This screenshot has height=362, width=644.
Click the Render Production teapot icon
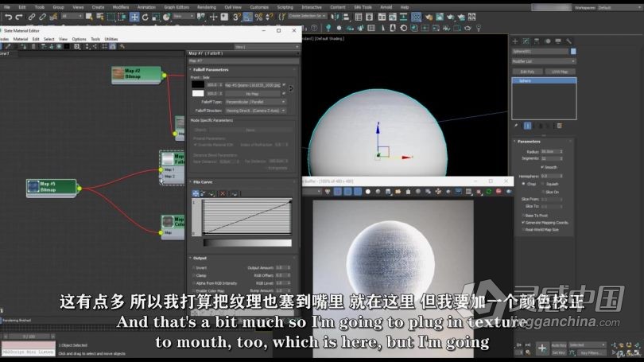[451, 17]
